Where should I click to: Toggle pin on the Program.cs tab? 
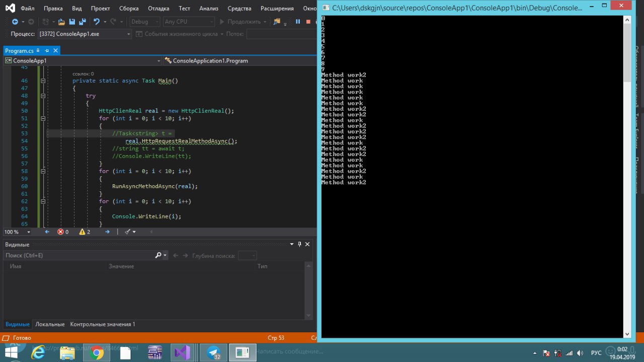(x=47, y=50)
